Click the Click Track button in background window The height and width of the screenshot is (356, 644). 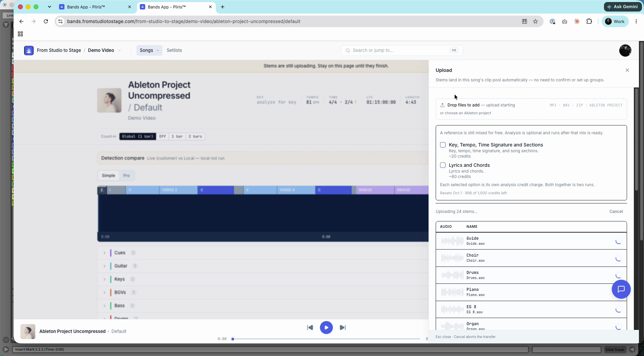[614, 350]
